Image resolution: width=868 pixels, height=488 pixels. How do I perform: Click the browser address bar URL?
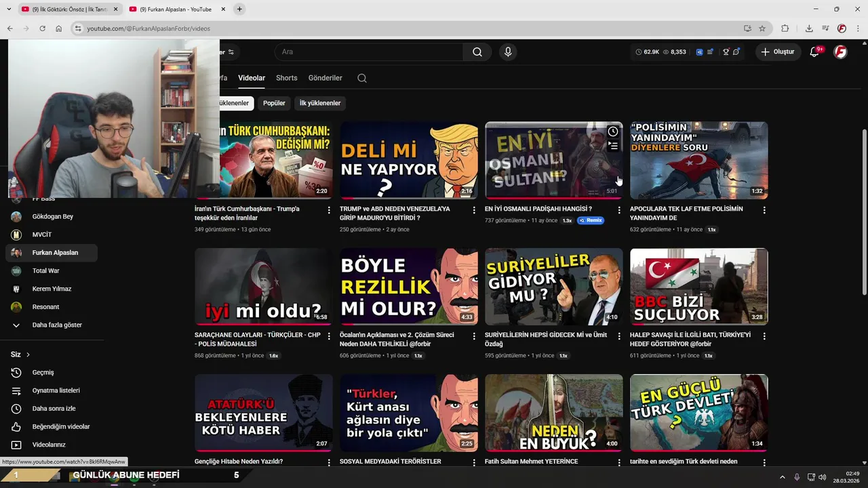149,28
